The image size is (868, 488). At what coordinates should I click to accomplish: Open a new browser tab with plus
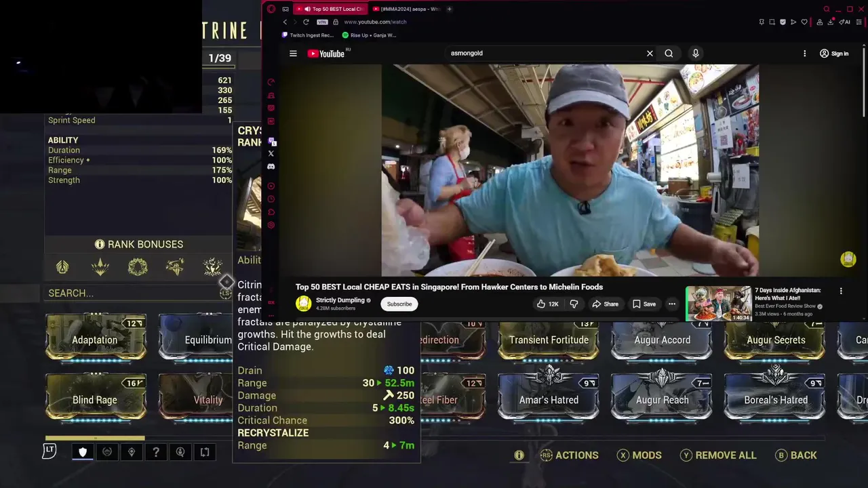click(x=449, y=9)
